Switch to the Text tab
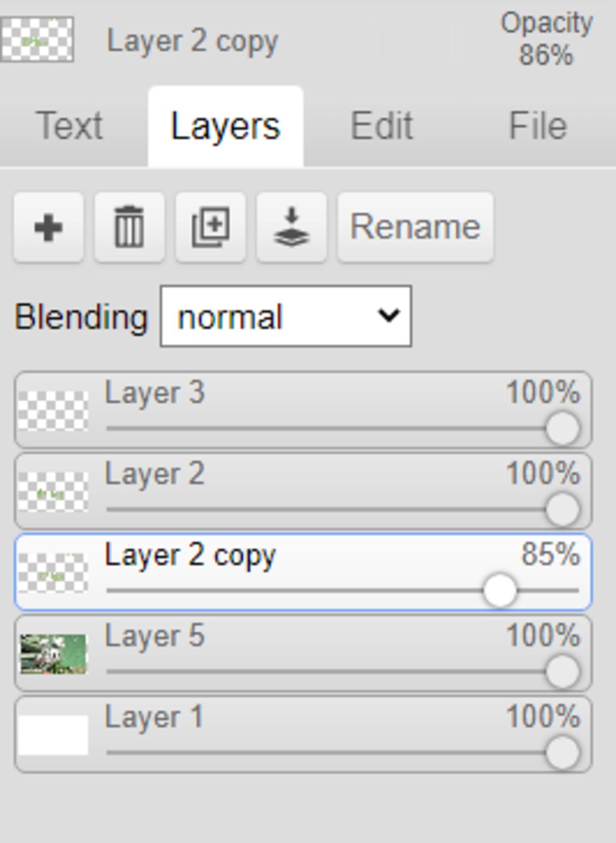This screenshot has height=843, width=616. 69,126
